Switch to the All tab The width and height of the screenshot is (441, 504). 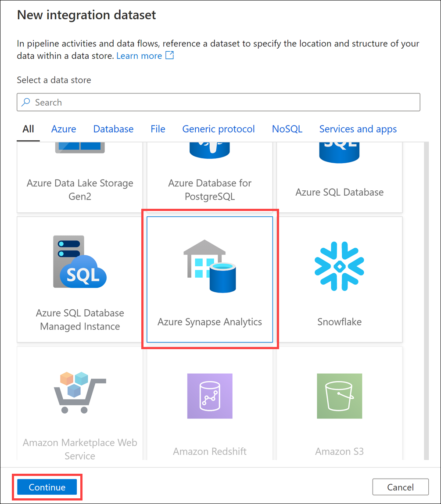pos(29,129)
